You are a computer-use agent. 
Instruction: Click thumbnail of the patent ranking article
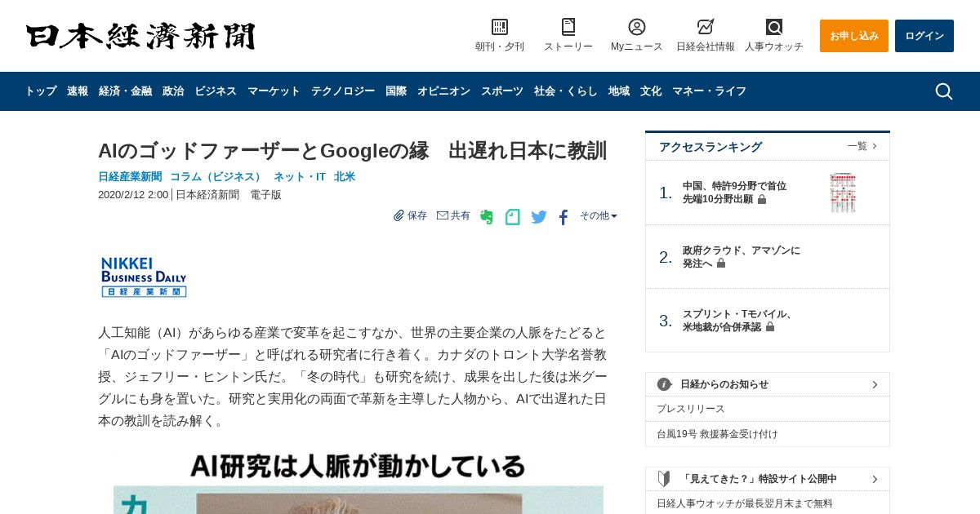843,193
